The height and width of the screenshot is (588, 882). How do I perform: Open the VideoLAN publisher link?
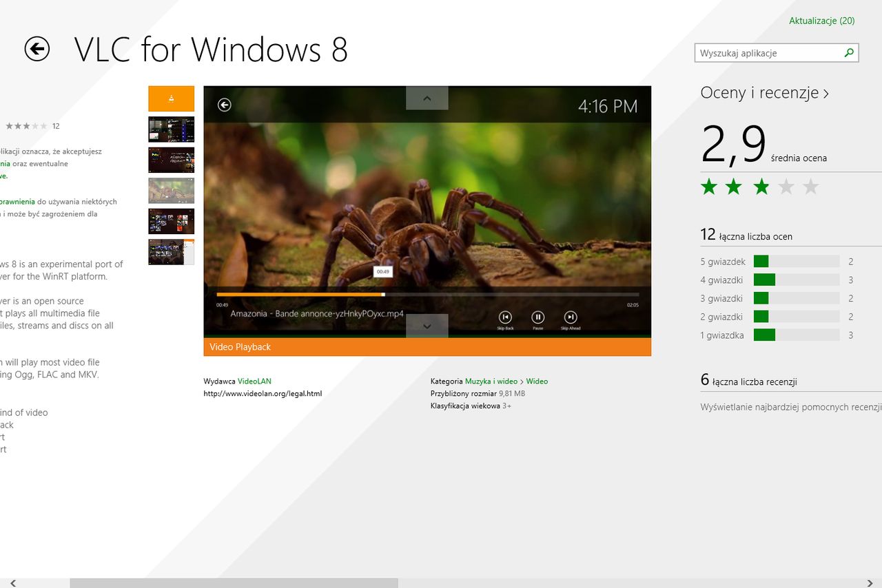click(255, 381)
